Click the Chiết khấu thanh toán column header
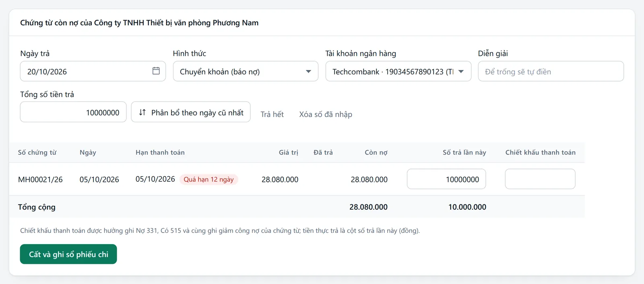The width and height of the screenshot is (644, 284). click(x=541, y=152)
